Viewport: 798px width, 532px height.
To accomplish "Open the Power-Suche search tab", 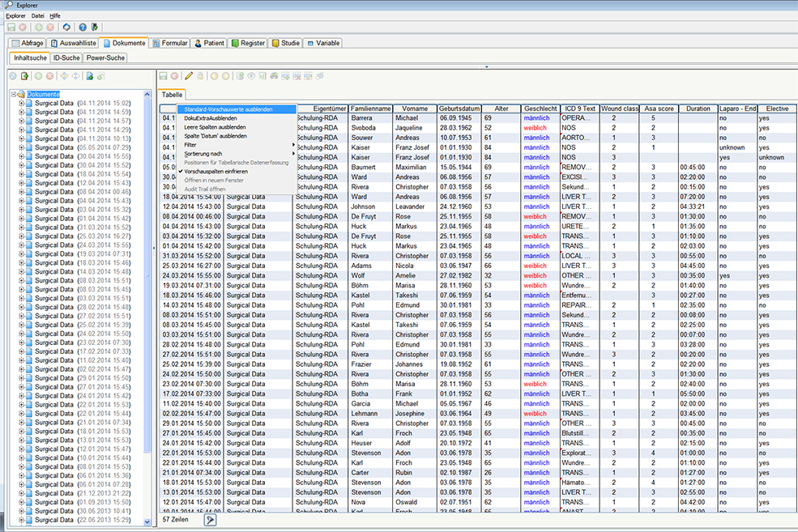I will tap(105, 58).
